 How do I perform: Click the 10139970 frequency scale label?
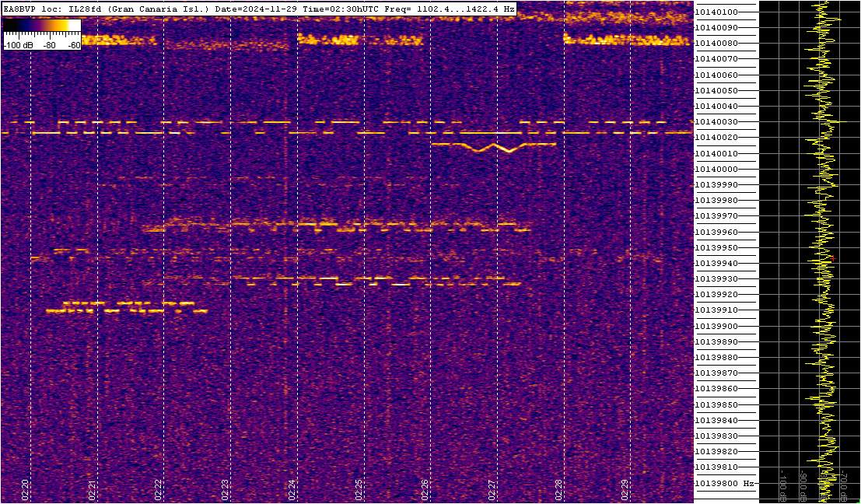point(716,216)
